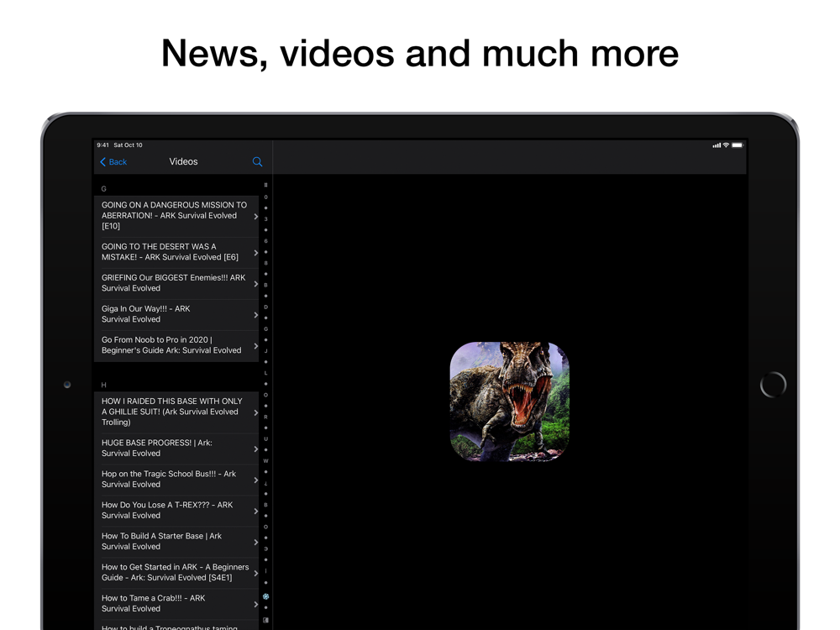Open 'How Do You Lose A T-REX' video
The height and width of the screenshot is (630, 840).
[176, 511]
